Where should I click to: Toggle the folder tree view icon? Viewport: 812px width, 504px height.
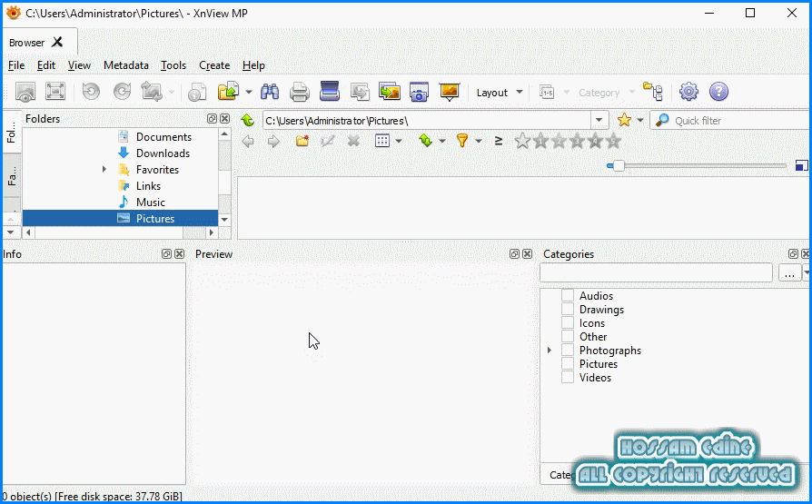pos(653,92)
